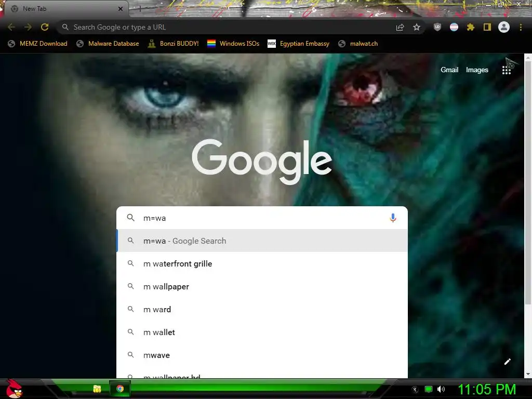Open the volume speaker tray icon
This screenshot has width=532, height=399.
(441, 389)
